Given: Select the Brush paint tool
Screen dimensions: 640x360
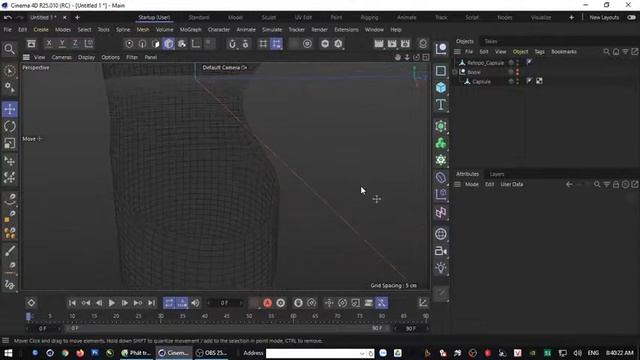Looking at the screenshot, I should tap(10, 251).
